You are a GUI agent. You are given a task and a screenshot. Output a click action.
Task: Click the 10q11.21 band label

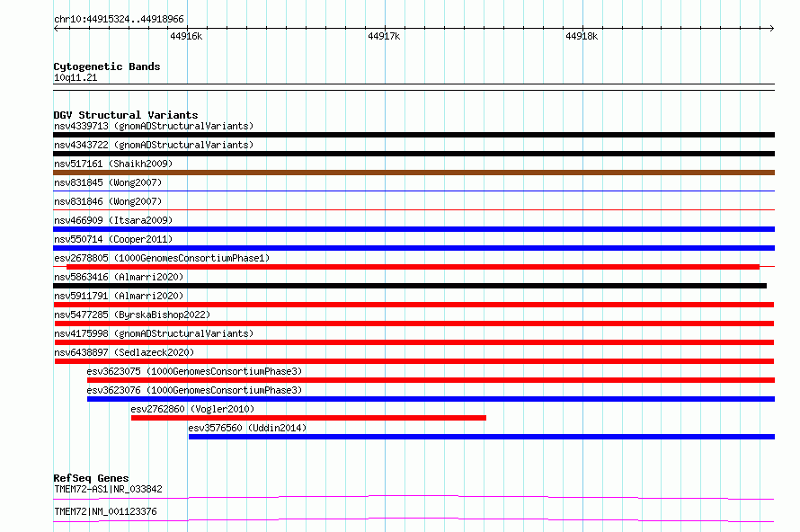point(76,77)
